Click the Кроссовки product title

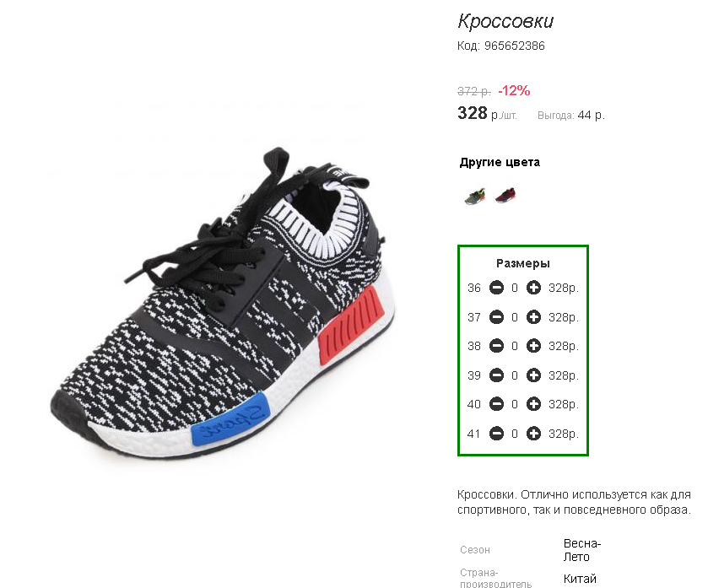[505, 21]
